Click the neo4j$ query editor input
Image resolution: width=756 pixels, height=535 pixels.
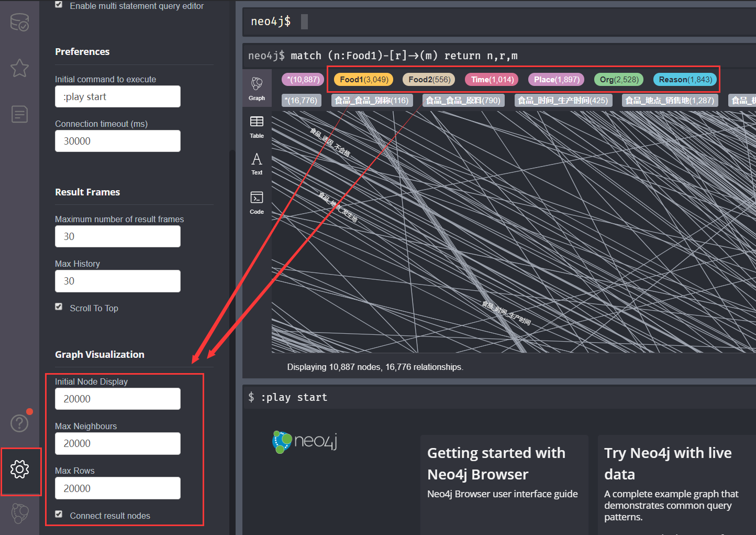coord(500,21)
